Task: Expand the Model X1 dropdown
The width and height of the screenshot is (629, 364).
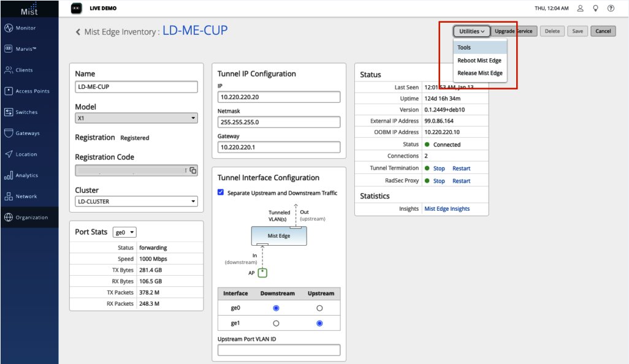Action: tap(136, 118)
